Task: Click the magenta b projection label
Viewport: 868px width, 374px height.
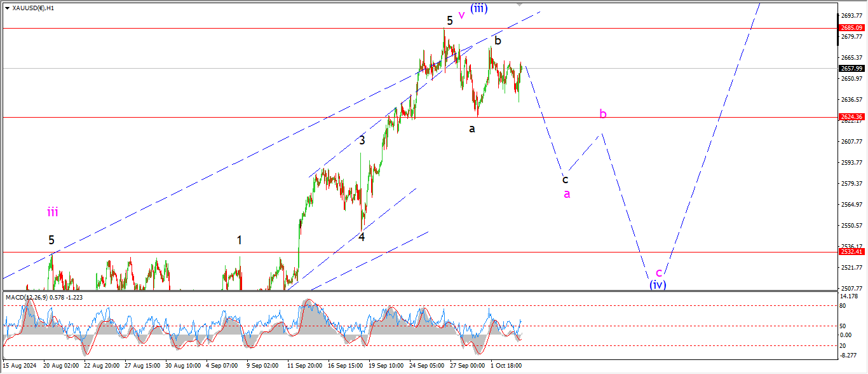Action: [603, 114]
